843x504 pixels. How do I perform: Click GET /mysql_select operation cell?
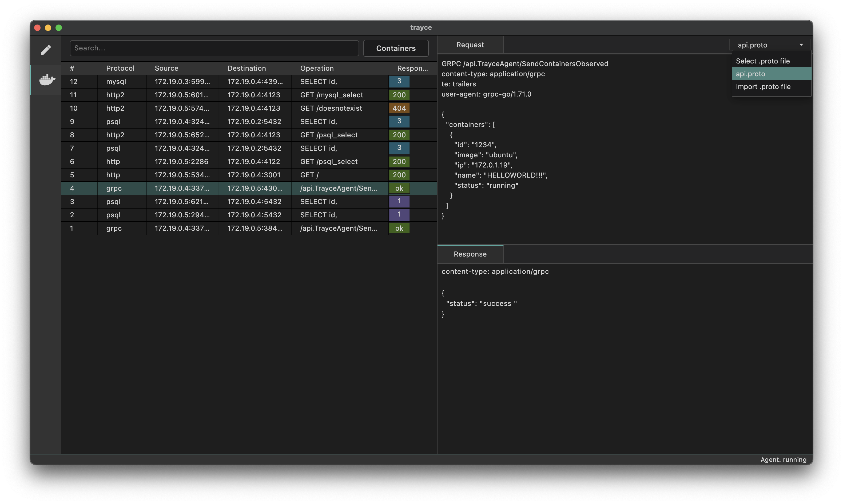(340, 95)
